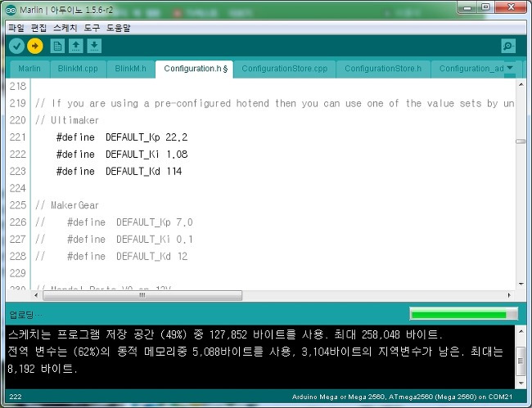Screen dimensions: 532x408
Task: Open the 스케치 menu
Action: tap(65, 28)
